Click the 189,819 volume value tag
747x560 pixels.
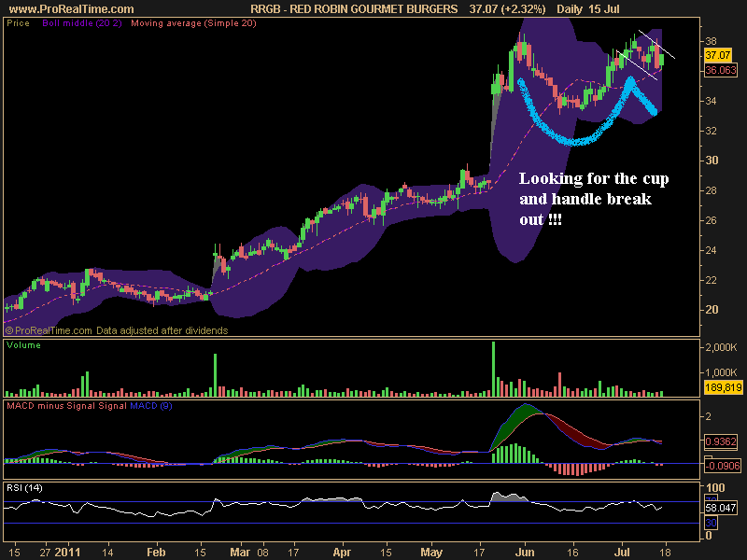[723, 387]
